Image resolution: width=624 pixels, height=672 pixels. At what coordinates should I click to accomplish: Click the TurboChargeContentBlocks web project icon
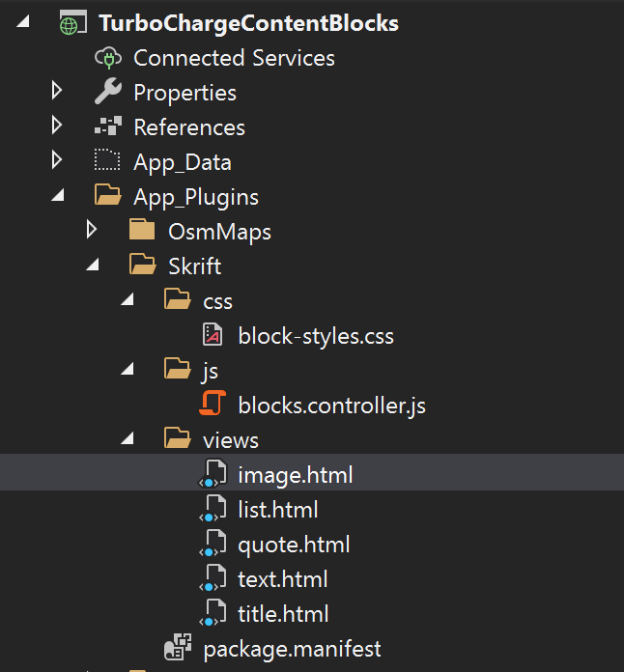point(72,23)
